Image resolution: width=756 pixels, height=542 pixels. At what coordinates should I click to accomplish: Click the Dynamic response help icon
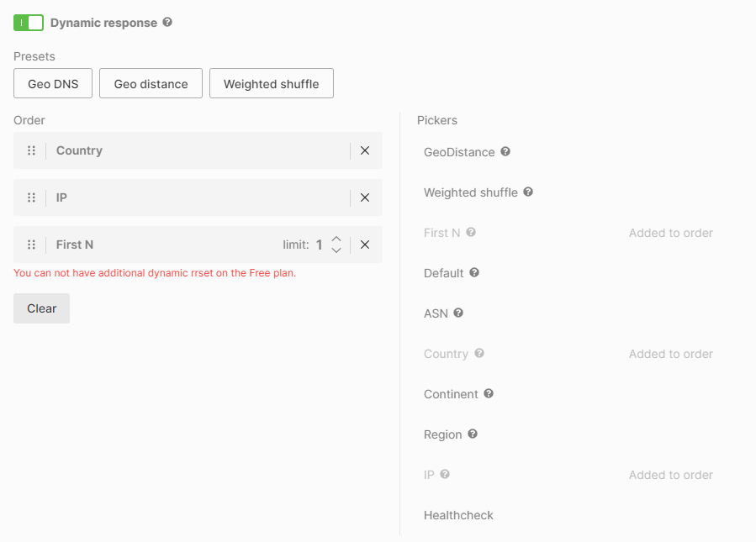click(x=167, y=23)
